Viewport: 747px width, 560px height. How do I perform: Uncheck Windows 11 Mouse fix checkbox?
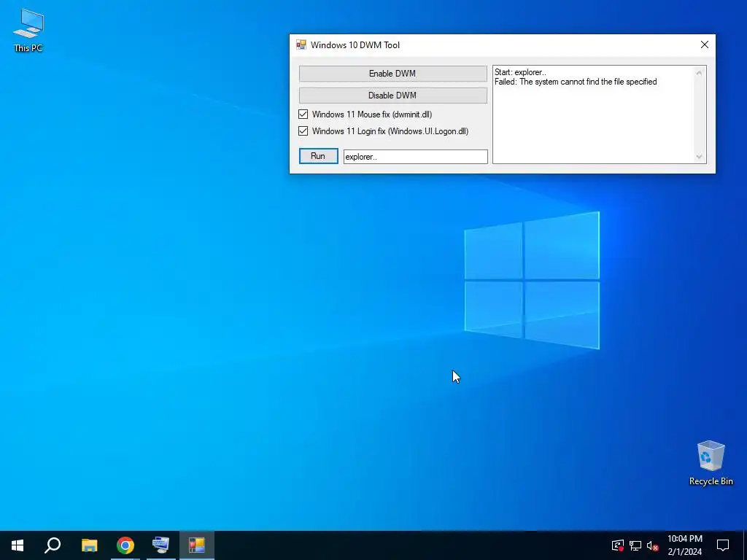coord(303,114)
